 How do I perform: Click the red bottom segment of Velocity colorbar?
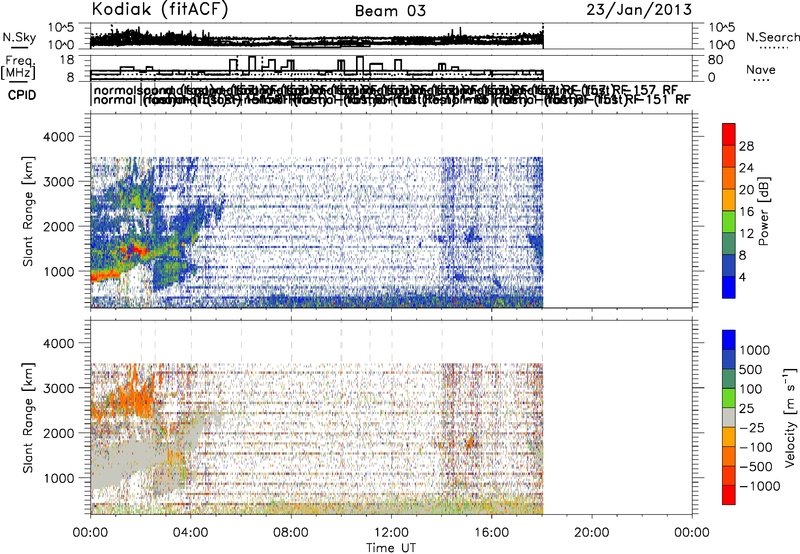coord(729,495)
